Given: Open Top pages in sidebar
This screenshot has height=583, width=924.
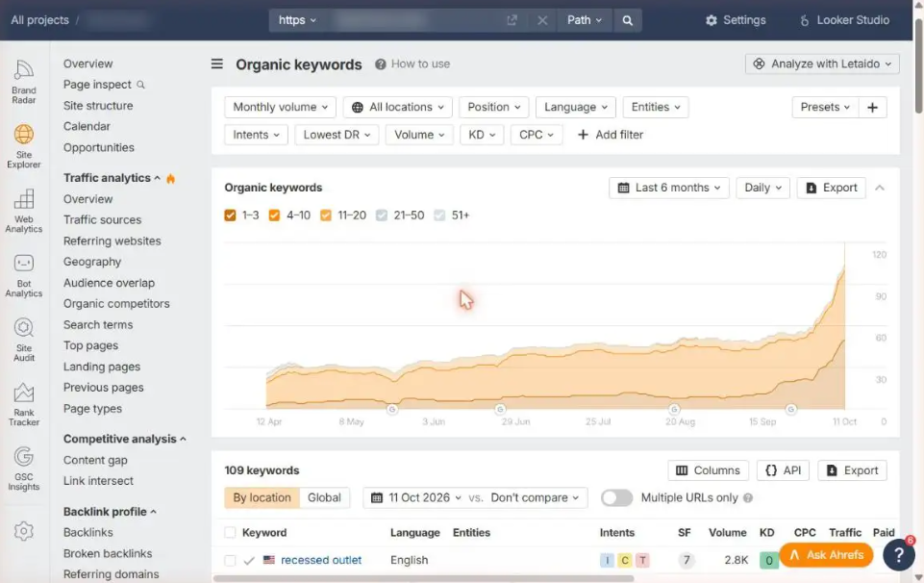Looking at the screenshot, I should [90, 345].
